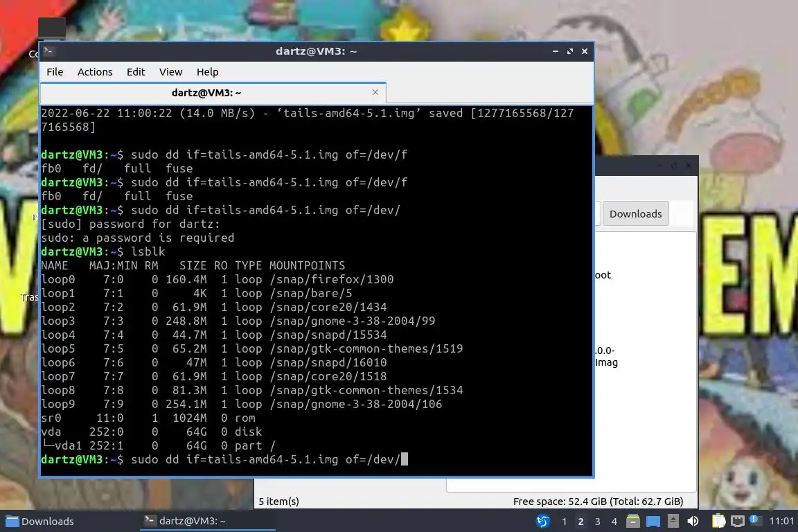
Task: Click the 'sudo: a password is required' line
Action: coord(137,238)
